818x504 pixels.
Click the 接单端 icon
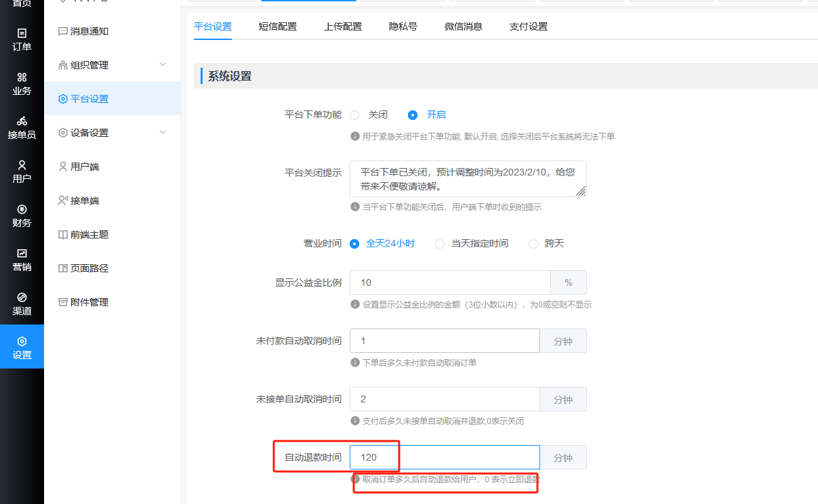pos(63,201)
